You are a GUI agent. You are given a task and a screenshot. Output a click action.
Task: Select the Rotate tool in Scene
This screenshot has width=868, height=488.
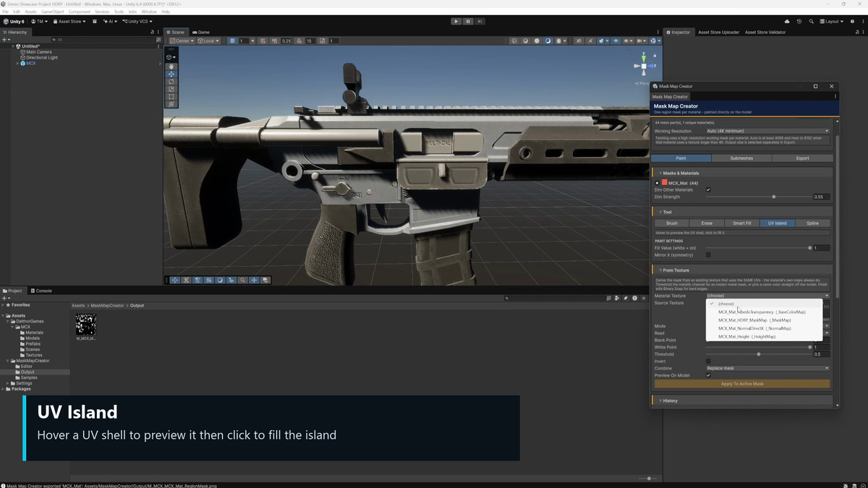(x=171, y=82)
